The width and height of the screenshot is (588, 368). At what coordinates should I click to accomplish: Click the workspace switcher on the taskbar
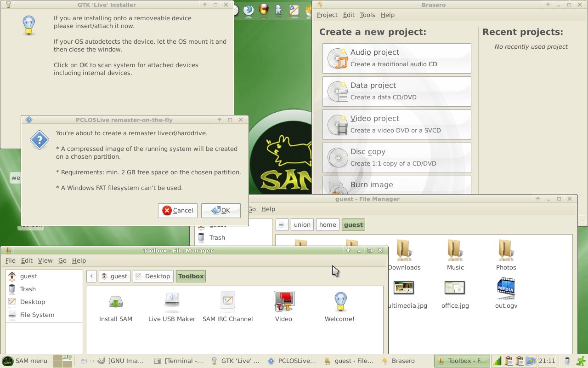(x=62, y=361)
